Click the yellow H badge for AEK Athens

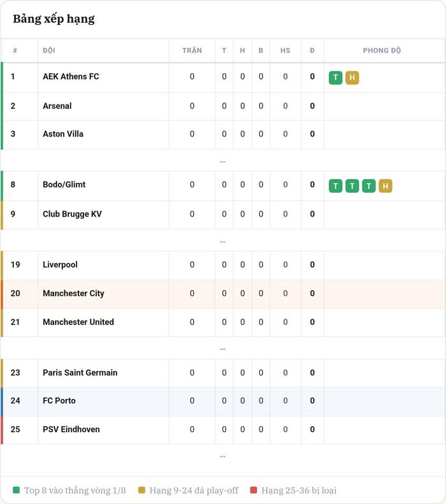(352, 78)
